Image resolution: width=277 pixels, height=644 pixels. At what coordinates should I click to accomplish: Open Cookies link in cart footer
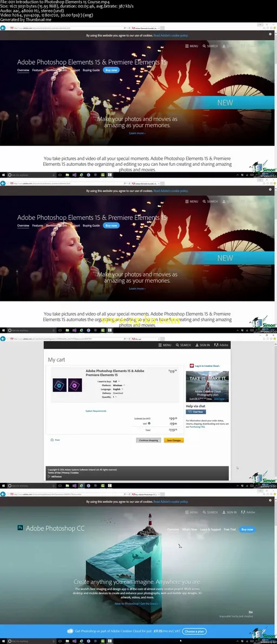[x=75, y=473]
